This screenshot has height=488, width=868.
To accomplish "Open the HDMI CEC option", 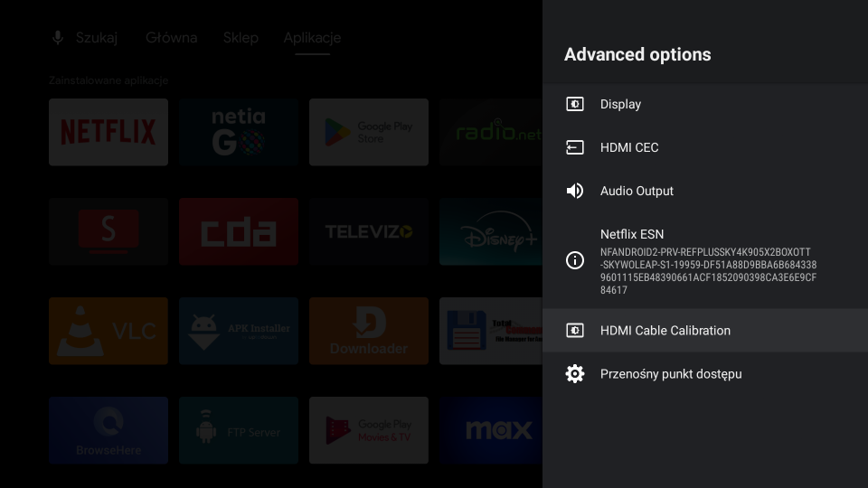I will pos(705,147).
